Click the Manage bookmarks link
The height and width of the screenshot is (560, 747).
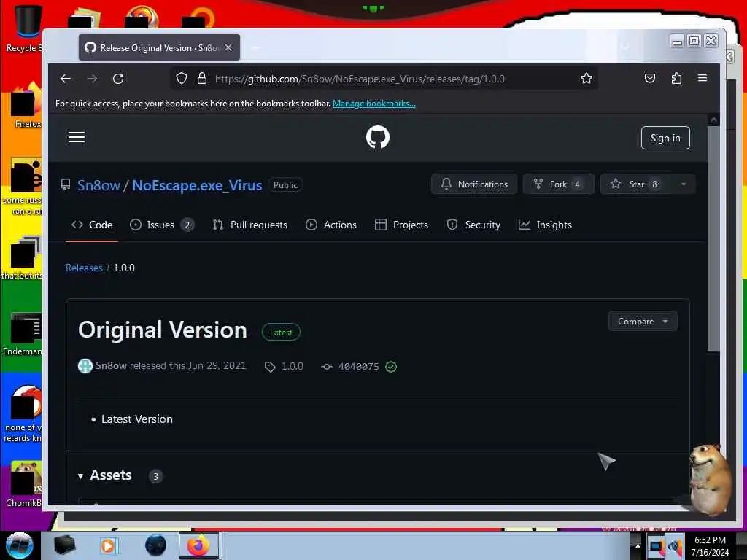(x=374, y=104)
